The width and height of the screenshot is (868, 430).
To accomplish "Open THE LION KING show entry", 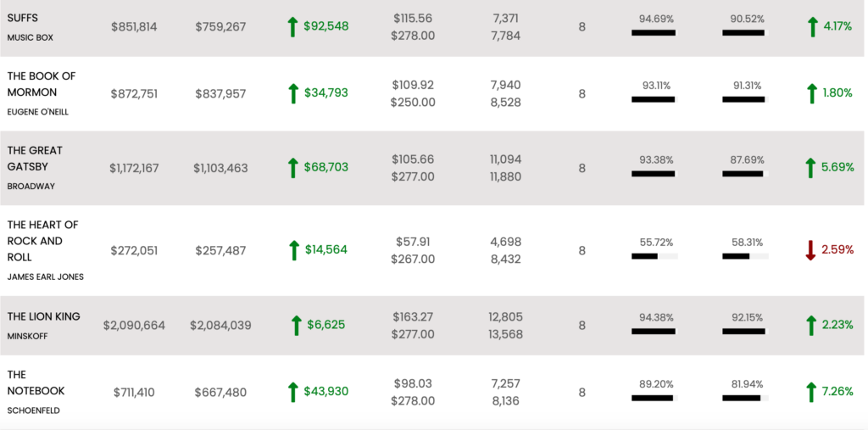I will click(44, 316).
